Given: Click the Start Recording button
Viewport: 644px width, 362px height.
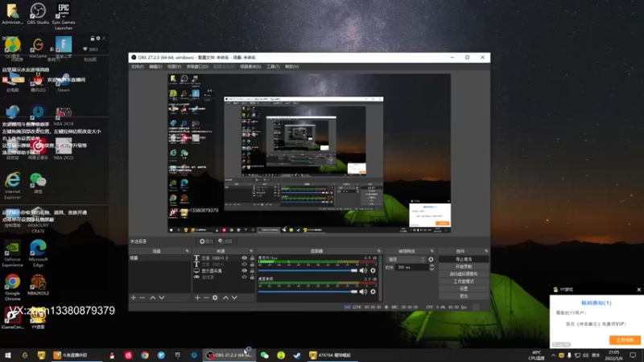Looking at the screenshot, I should 464,267.
